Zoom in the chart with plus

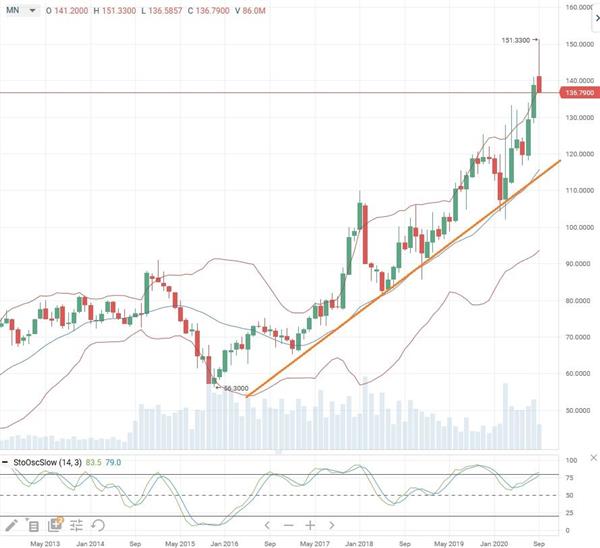(x=310, y=525)
